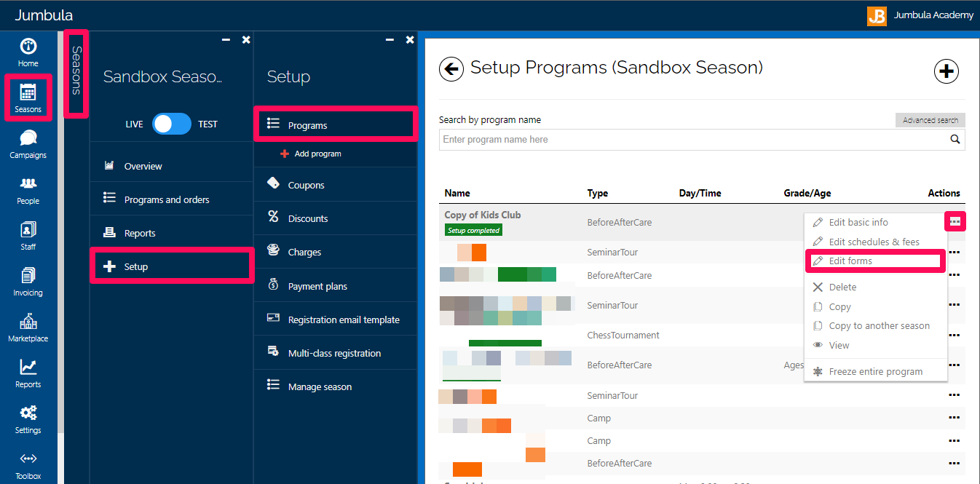Open Seasons from the left sidebar

coord(28,99)
